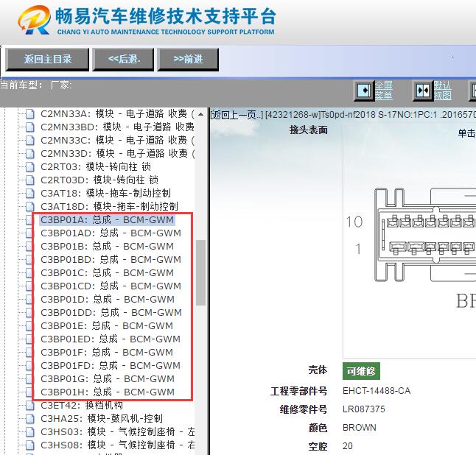Select tree item C3BP01FD 总成 BCM-GWM
Viewport: 476px width, 455px height.
point(111,365)
